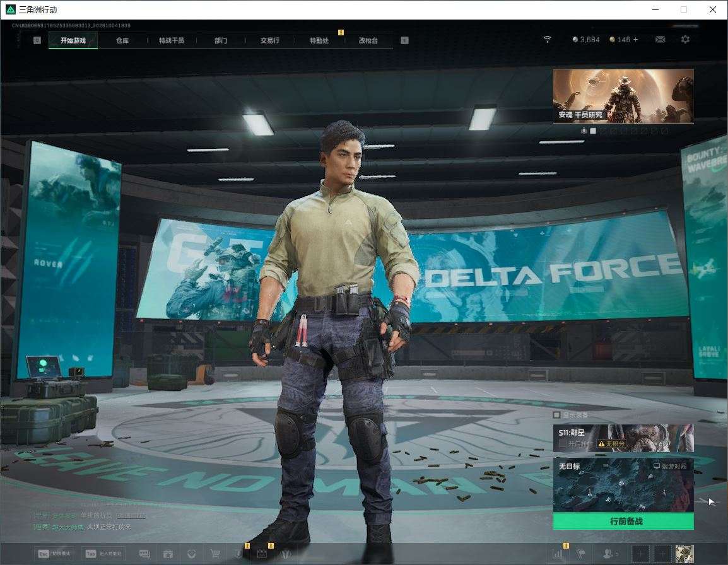Toggle the 显示装备 checkbox
The height and width of the screenshot is (565, 728).
(x=556, y=414)
